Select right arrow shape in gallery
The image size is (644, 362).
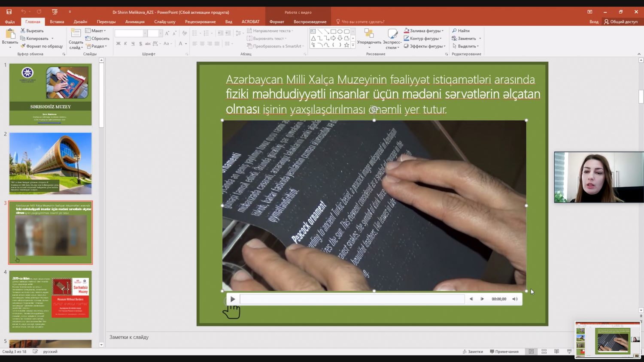coord(333,38)
